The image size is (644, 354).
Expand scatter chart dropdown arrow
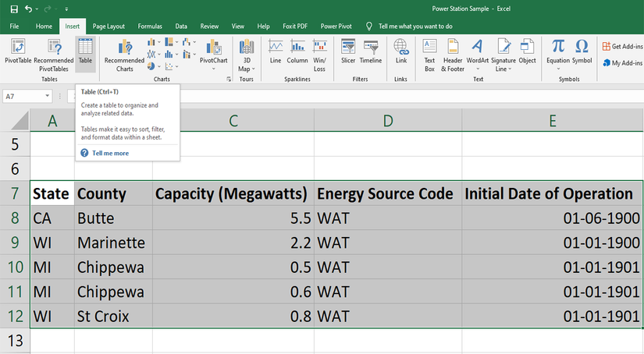(176, 66)
